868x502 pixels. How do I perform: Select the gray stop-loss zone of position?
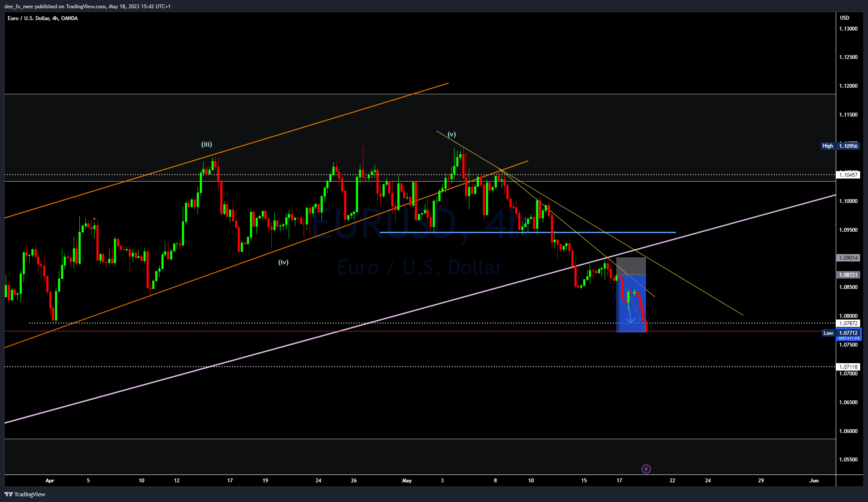coord(631,266)
